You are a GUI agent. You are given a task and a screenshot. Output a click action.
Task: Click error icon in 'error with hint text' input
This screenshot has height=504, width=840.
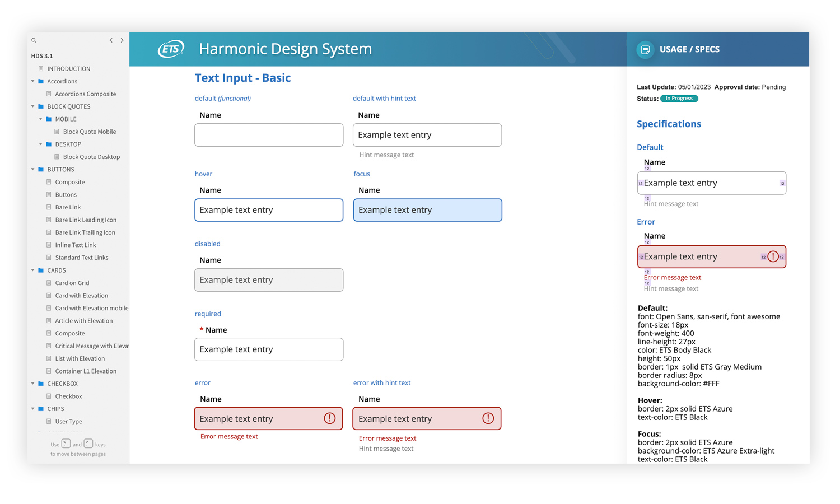488,418
